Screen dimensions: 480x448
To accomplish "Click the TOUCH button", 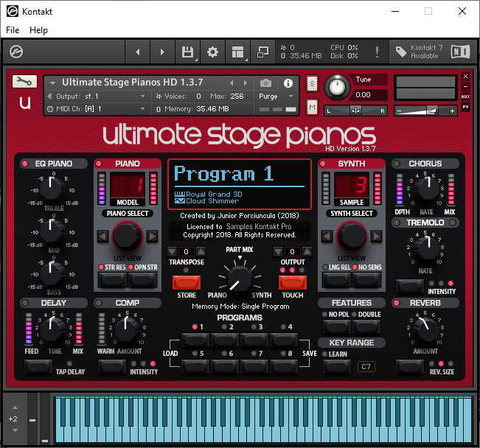I will tap(292, 282).
